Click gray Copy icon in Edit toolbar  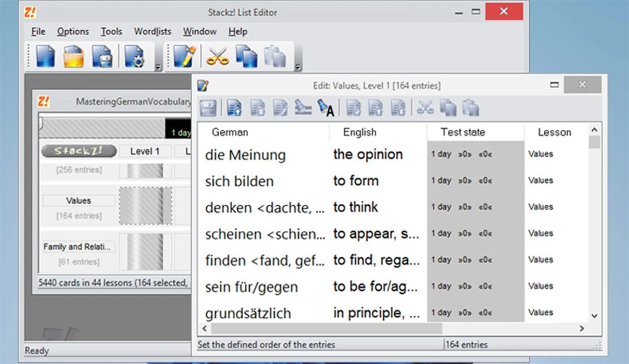coord(448,108)
